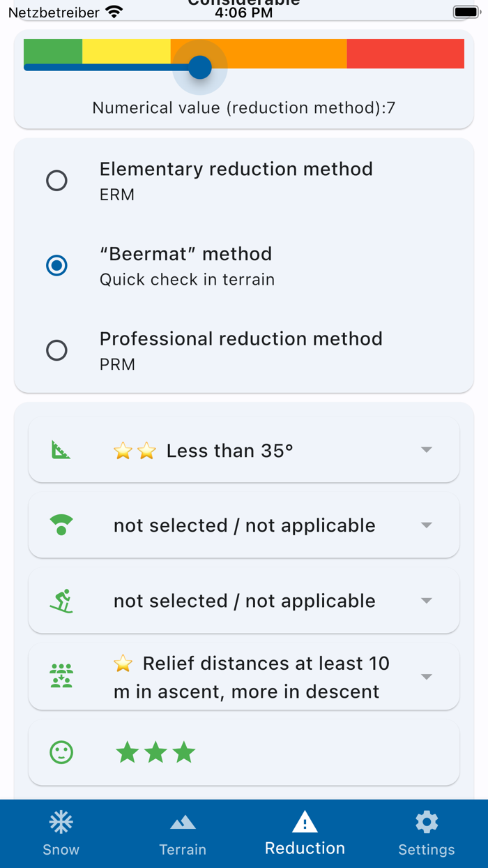Switch to the Snow tab
This screenshot has width=488, height=868.
[61, 833]
